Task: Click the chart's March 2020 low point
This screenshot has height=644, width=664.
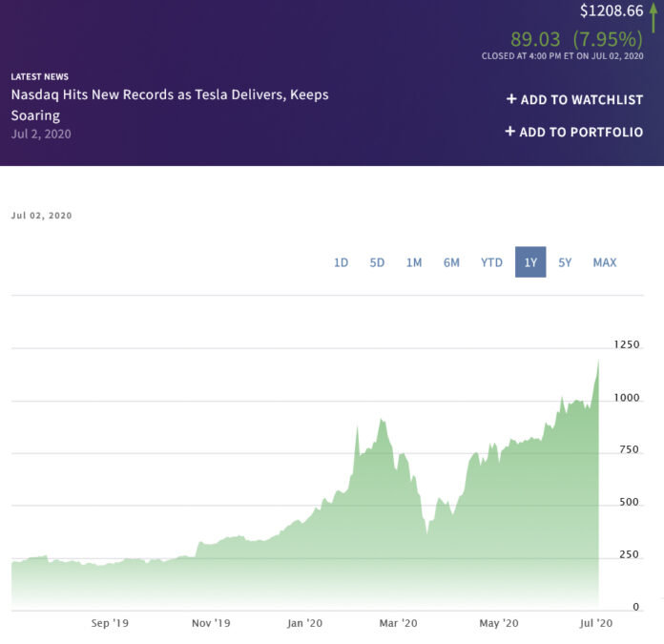Action: click(x=426, y=533)
